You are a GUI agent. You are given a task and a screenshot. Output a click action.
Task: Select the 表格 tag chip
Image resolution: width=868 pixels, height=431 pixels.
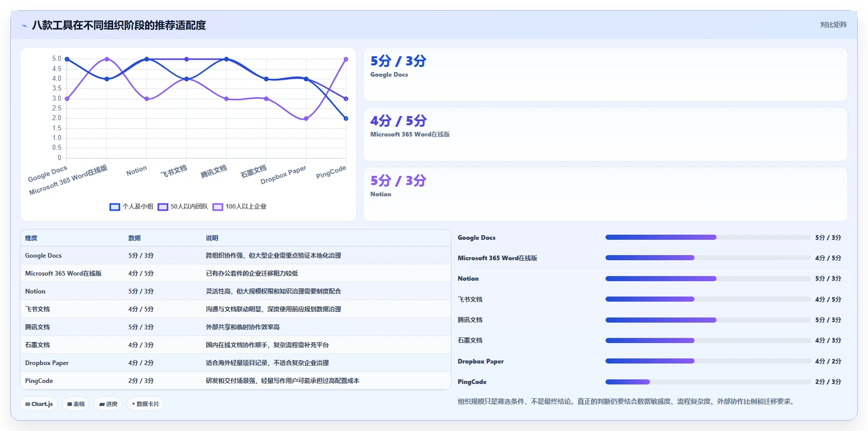76,404
